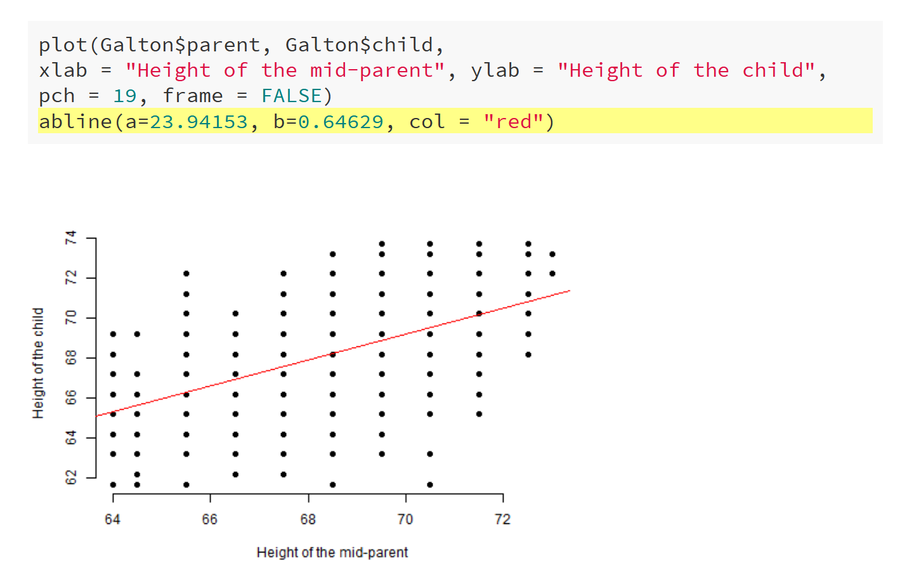This screenshot has width=900, height=588.
Task: Click "Height of the mid-parent" string in code
Action: tap(285, 70)
